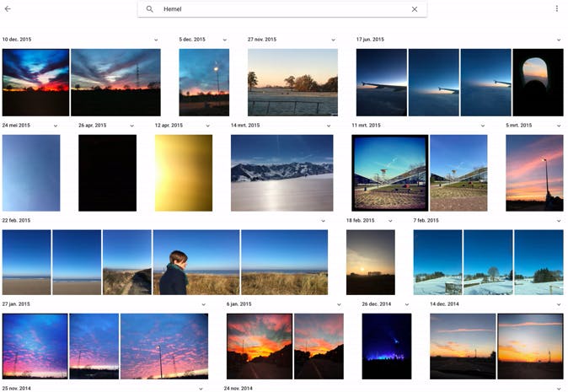568x392 pixels.
Task: Expand the 26 dec. 2014 group chevron
Action: click(x=407, y=304)
